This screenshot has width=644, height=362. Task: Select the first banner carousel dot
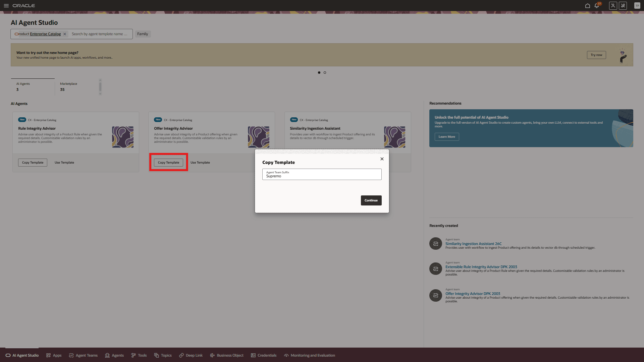coord(319,73)
